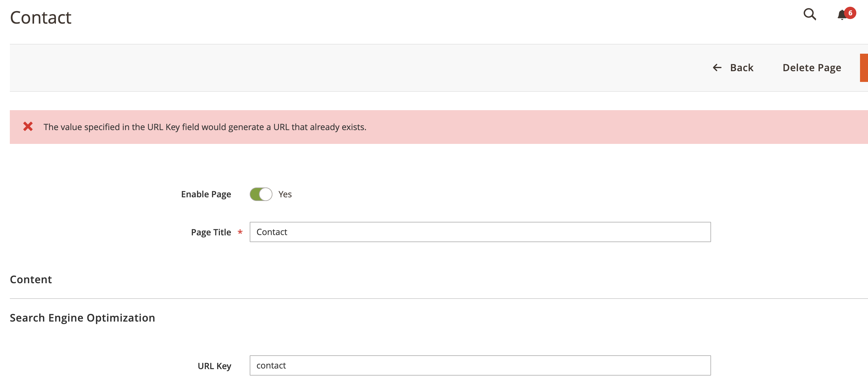
Task: Expand the Search Engine Optimization section
Action: pos(82,318)
